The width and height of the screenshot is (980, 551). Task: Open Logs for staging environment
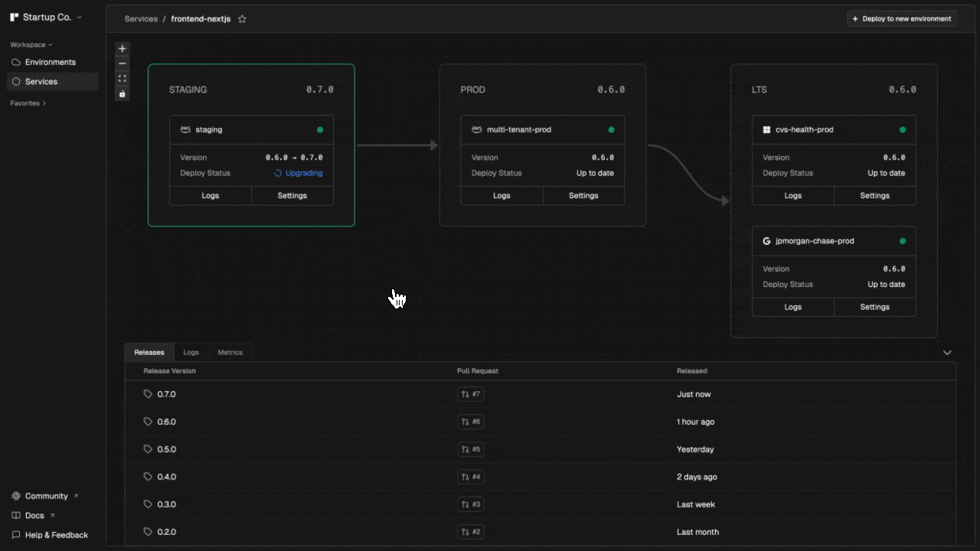tap(210, 196)
